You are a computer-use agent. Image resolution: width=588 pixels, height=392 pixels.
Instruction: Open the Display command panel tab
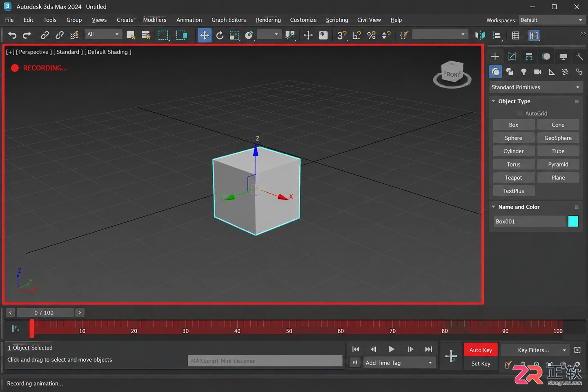(x=563, y=56)
